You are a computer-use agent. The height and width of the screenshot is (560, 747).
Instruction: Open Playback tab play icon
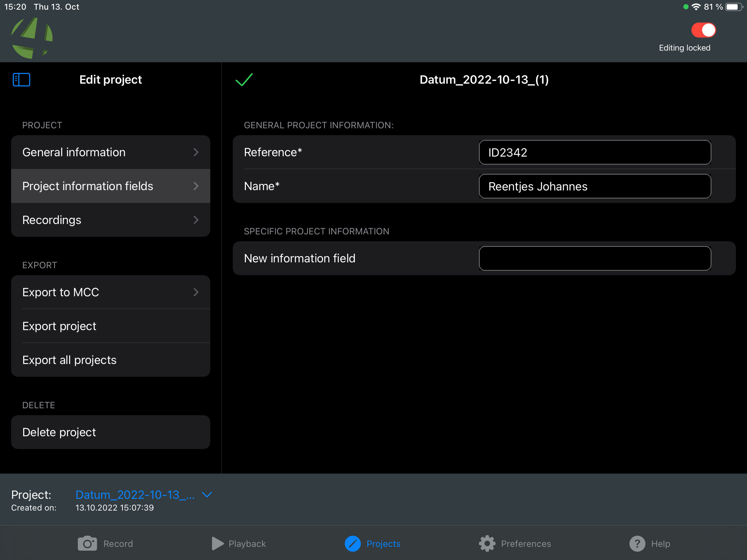(x=218, y=543)
